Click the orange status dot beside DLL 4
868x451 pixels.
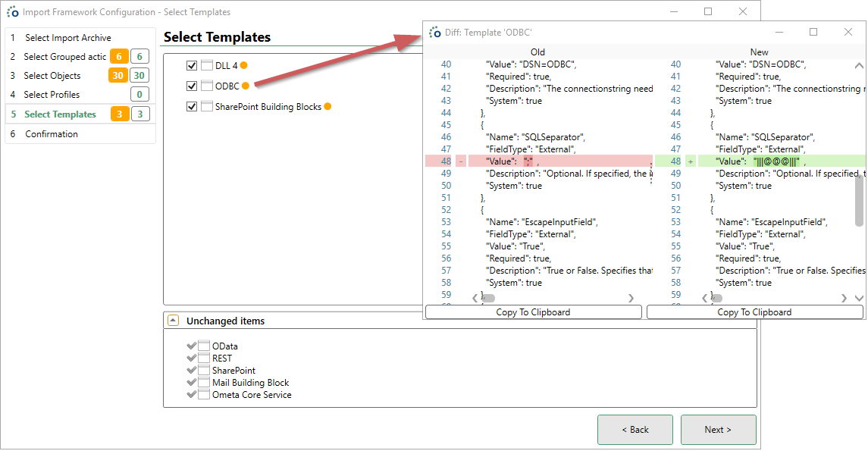point(243,66)
